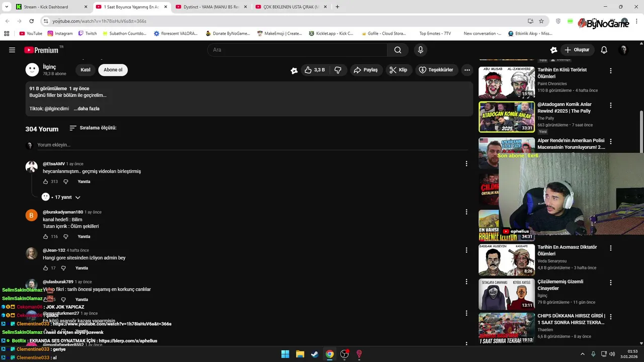The height and width of the screenshot is (362, 644).
Task: Click the Teşekkürler thanks button
Action: tap(436, 70)
